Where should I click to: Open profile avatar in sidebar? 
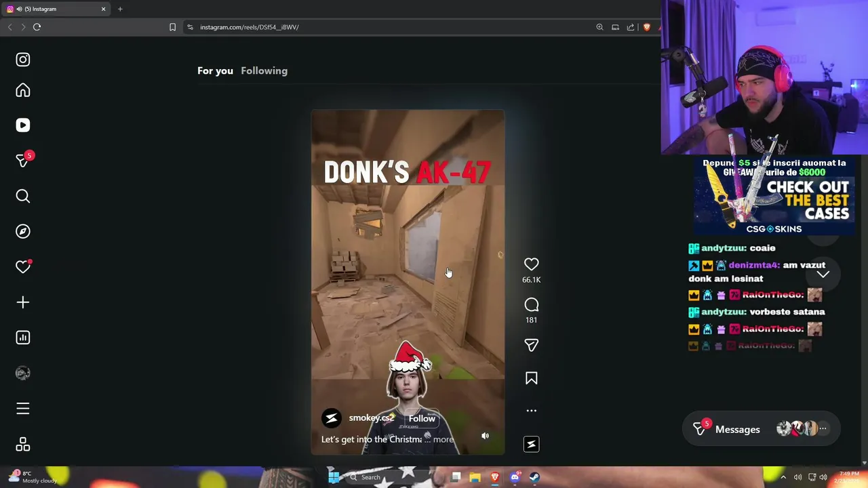coord(23,373)
